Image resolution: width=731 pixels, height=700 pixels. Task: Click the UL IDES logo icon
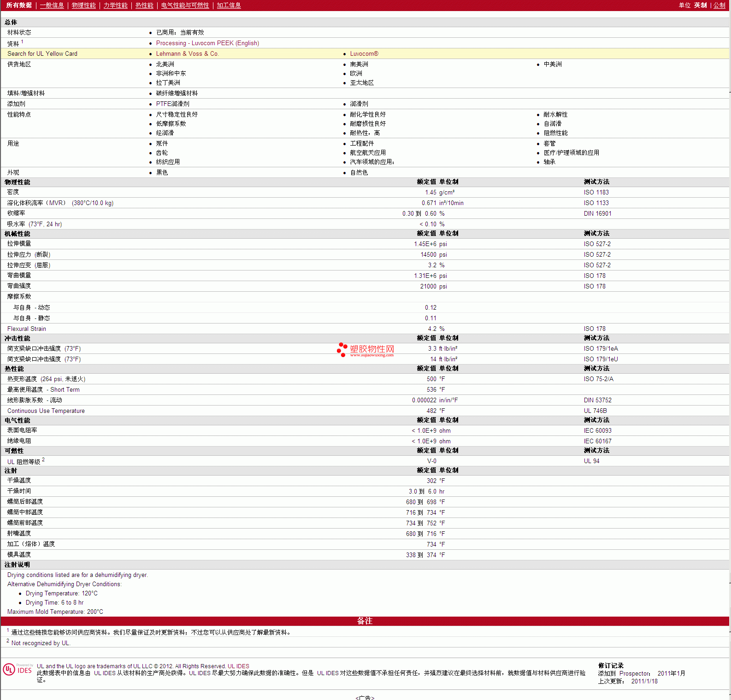coord(18,669)
